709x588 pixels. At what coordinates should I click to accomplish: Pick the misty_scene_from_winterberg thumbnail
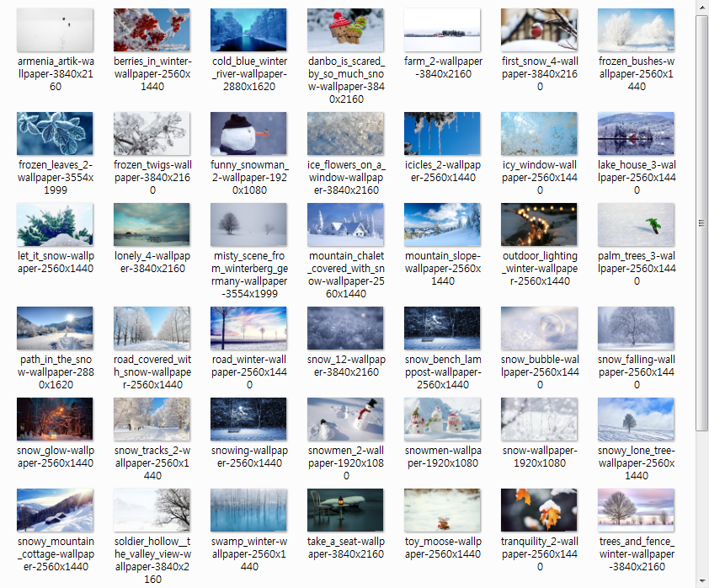(x=248, y=224)
